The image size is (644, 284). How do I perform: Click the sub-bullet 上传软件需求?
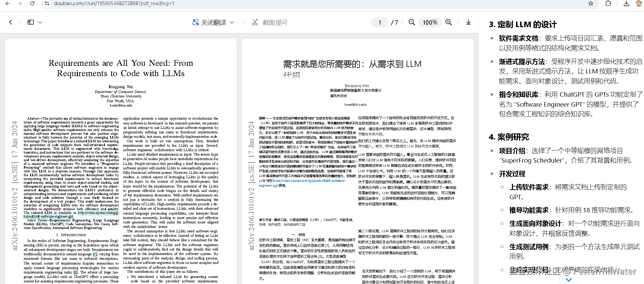click(x=529, y=187)
